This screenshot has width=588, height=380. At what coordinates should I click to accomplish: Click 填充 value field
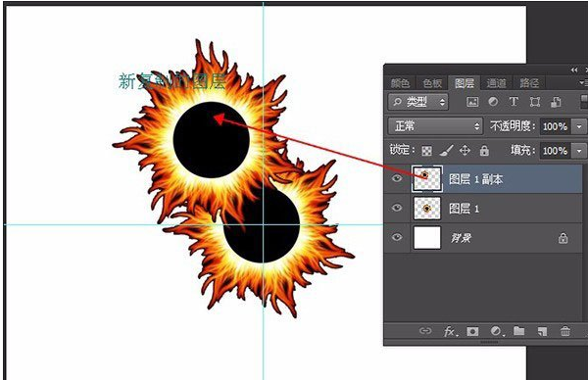click(555, 151)
